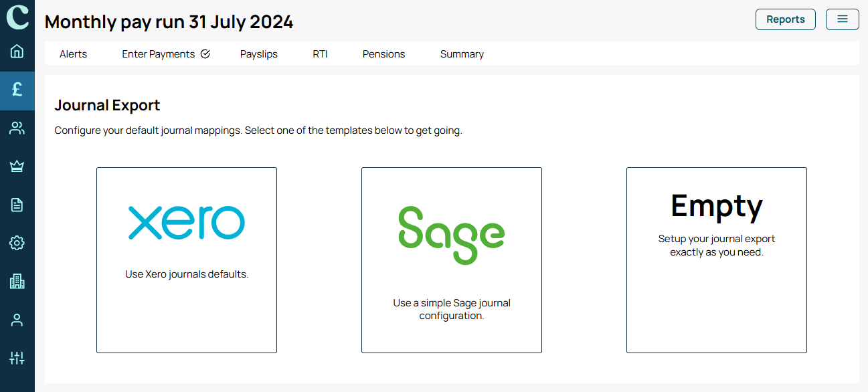This screenshot has height=392, width=868.
Task: Switch to the Alerts tab
Action: coord(73,54)
